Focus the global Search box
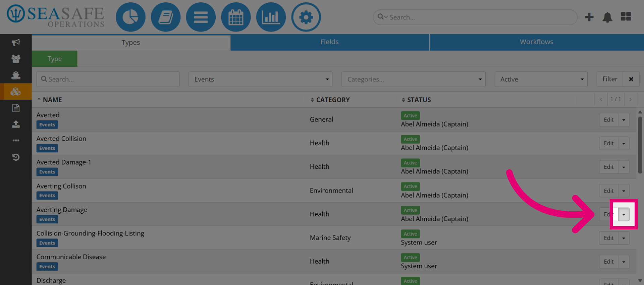Image resolution: width=644 pixels, height=285 pixels. (x=475, y=17)
